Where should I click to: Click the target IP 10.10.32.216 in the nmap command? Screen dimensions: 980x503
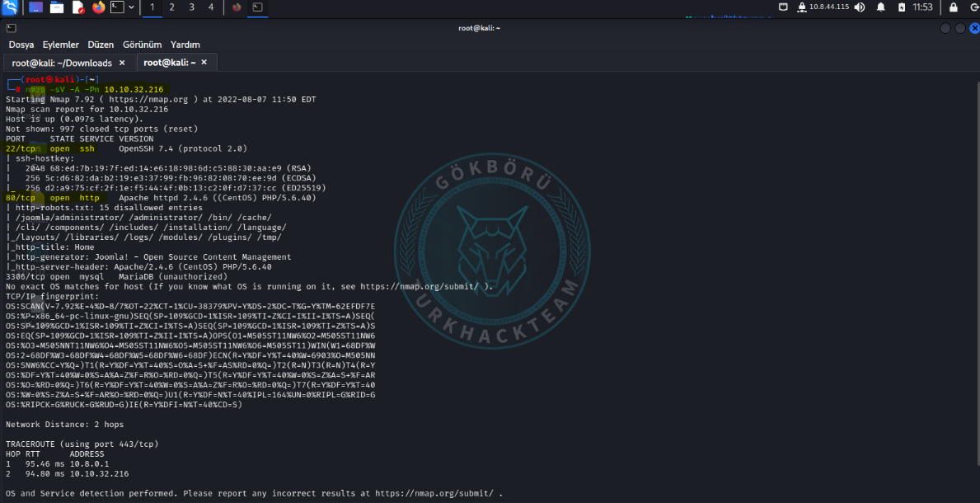[x=134, y=89]
